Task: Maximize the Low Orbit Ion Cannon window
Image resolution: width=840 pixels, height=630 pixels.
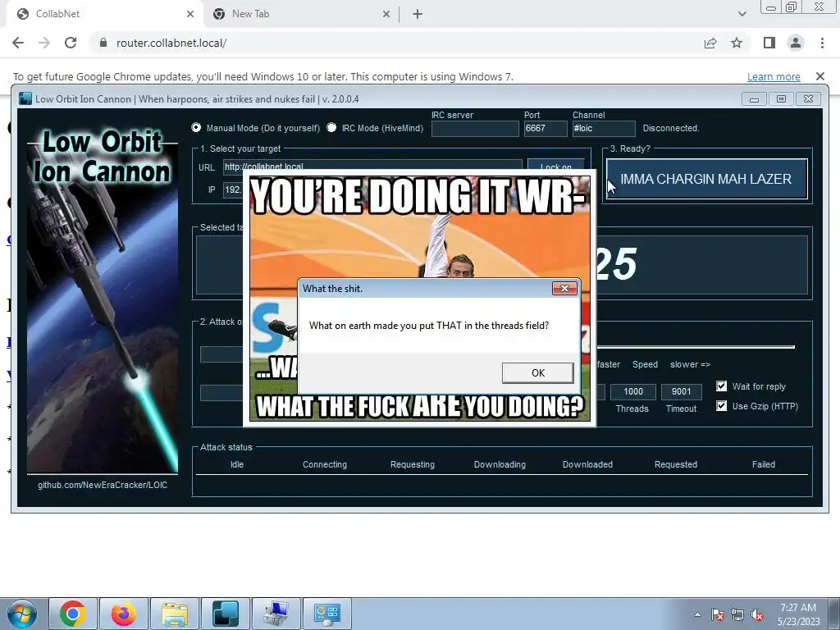Action: click(781, 99)
